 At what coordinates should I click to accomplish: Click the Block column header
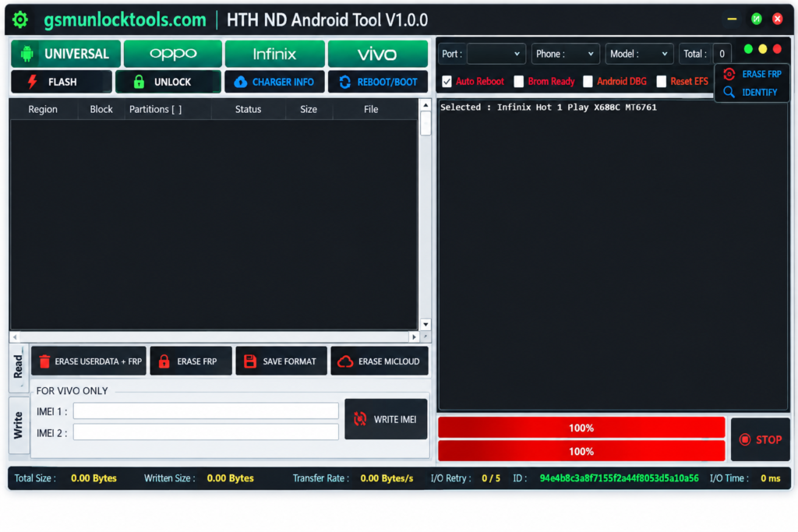[101, 109]
